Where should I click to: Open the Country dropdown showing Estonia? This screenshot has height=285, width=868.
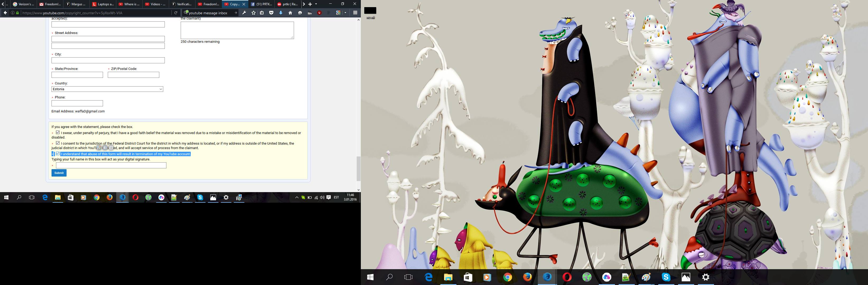(x=107, y=89)
